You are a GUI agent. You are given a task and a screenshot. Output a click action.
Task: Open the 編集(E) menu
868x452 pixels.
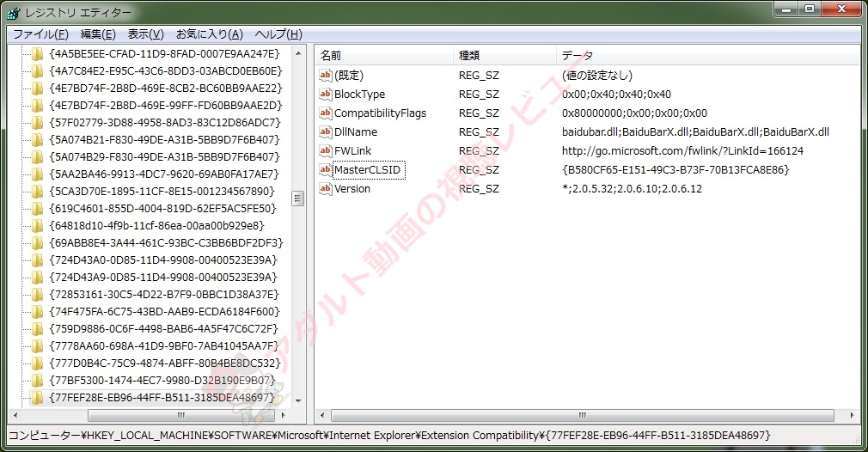point(98,34)
